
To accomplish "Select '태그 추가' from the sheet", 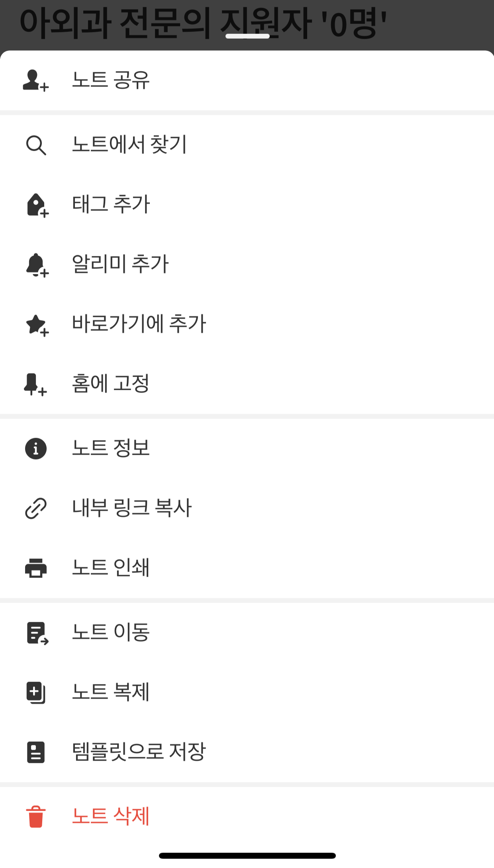I will click(111, 204).
